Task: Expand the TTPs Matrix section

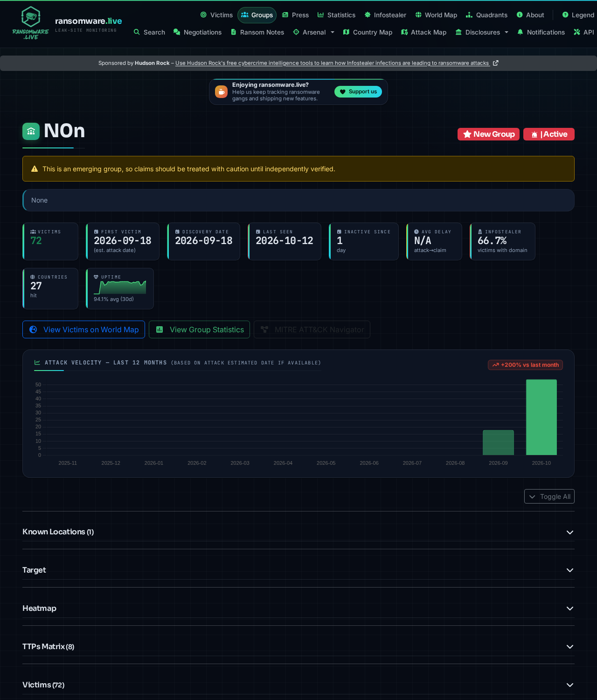Action: 298,647
